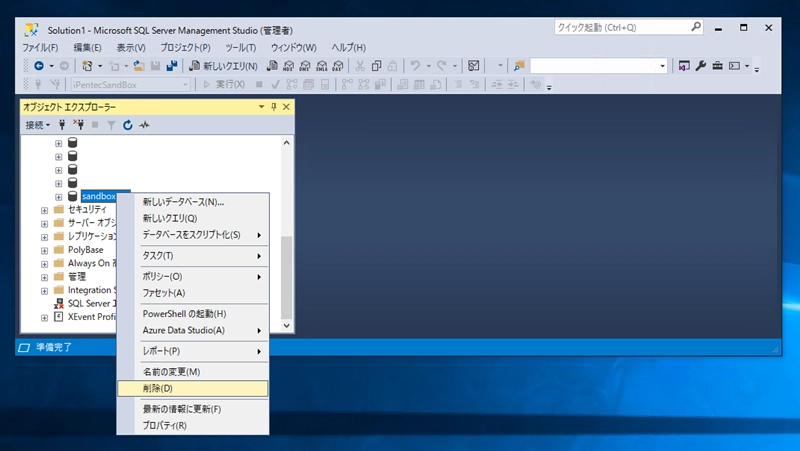Click the open file folder icon
The image size is (800, 451).
139,66
